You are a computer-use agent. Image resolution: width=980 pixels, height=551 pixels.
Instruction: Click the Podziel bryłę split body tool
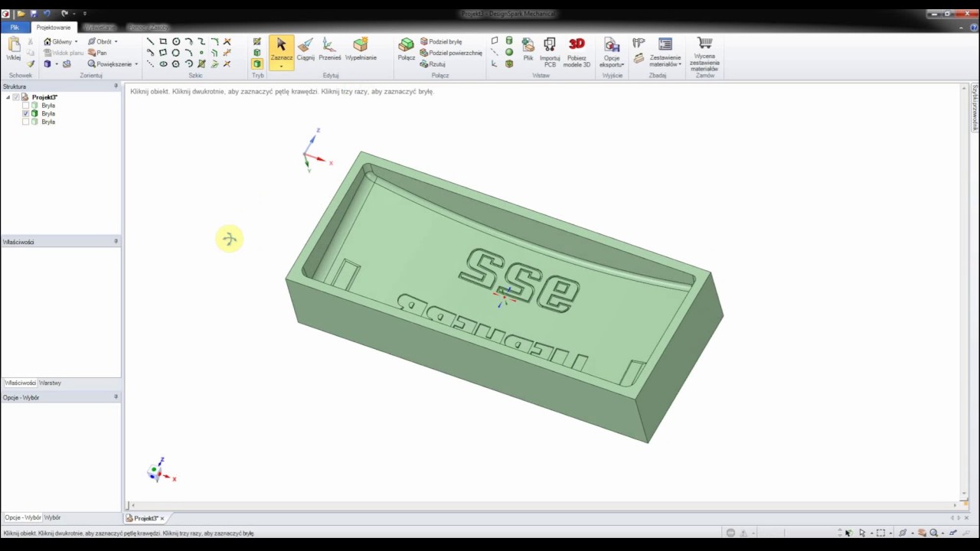pos(441,41)
